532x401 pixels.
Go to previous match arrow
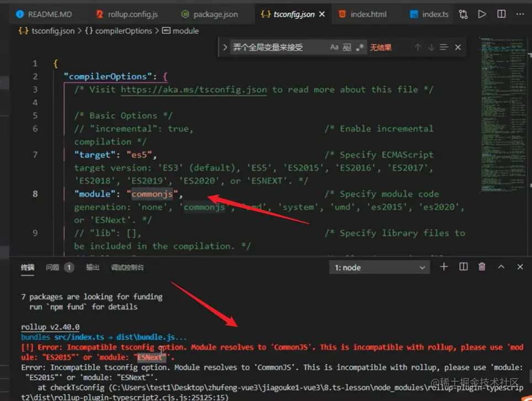(x=418, y=47)
